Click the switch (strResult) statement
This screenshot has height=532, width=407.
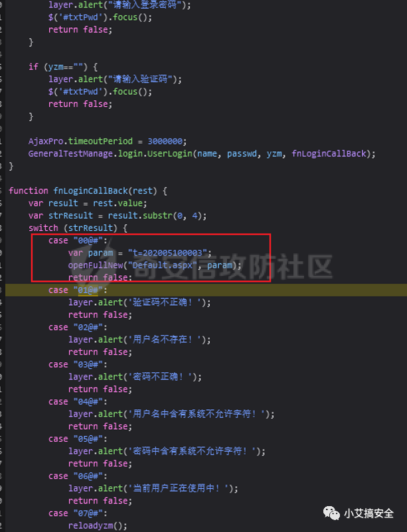(78, 228)
